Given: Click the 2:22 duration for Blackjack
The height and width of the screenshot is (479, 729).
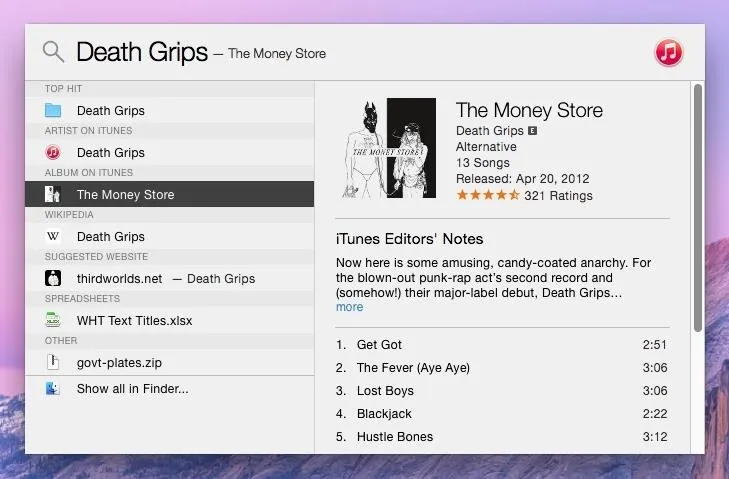Looking at the screenshot, I should coord(655,413).
